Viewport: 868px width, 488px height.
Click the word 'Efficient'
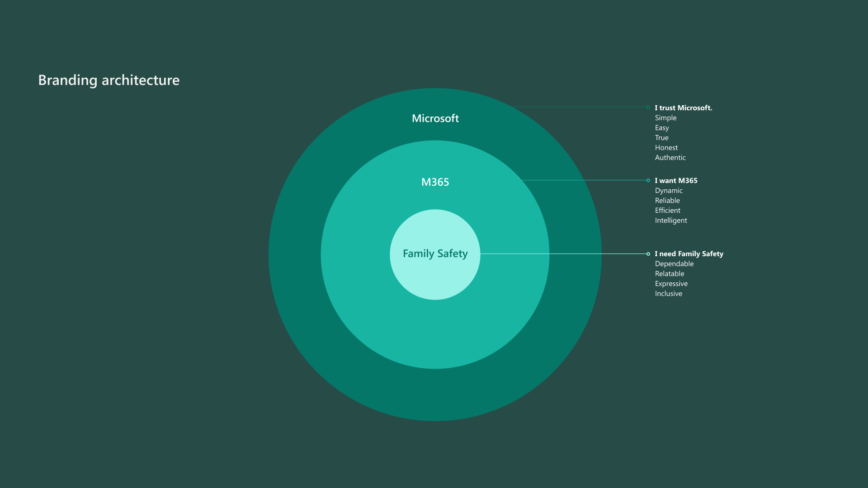click(x=668, y=211)
